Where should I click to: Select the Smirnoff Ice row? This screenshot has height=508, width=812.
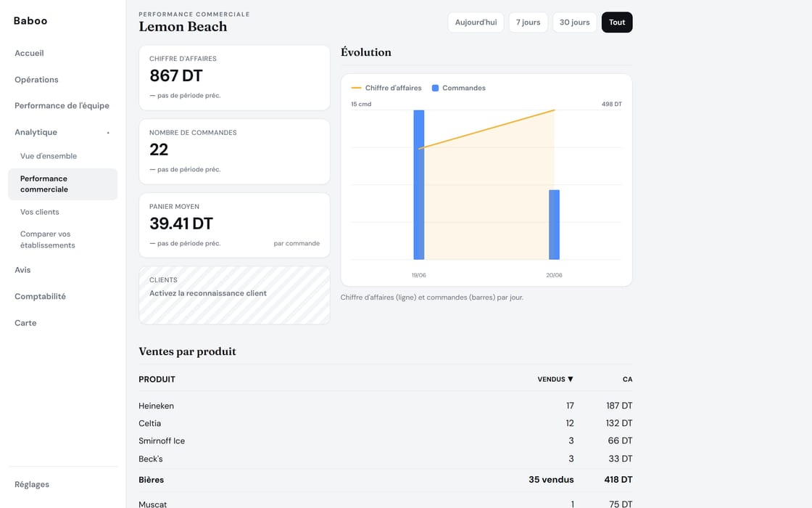point(385,441)
